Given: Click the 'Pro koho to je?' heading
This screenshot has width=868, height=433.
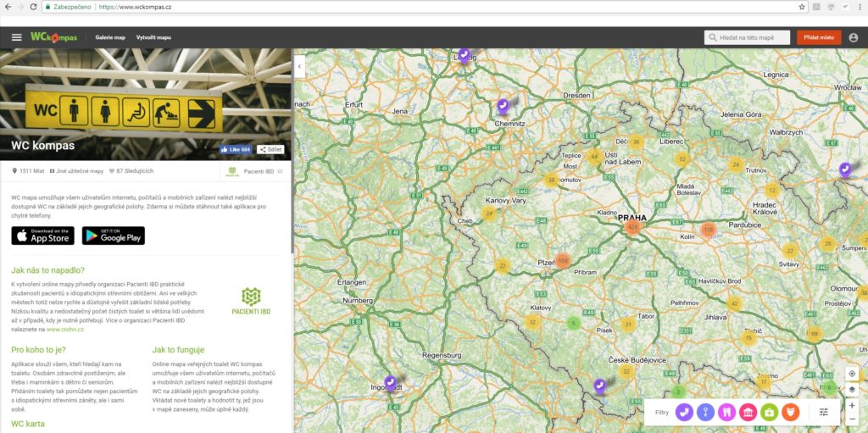Looking at the screenshot, I should pos(38,350).
